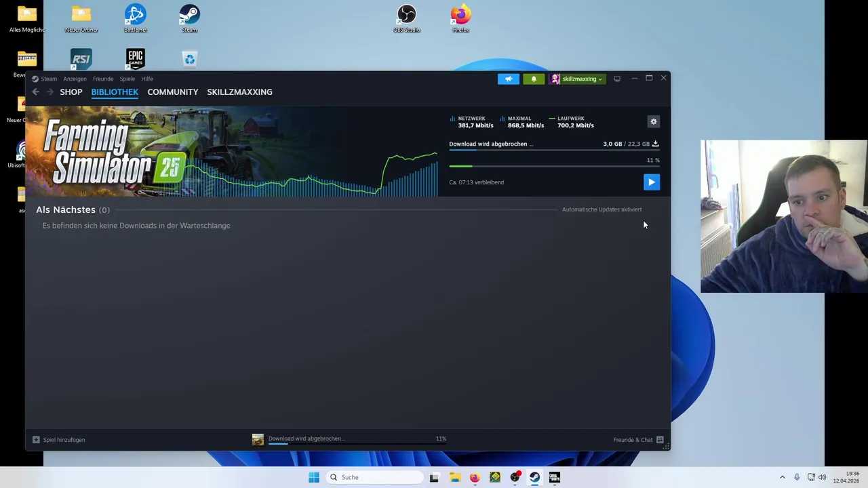The width and height of the screenshot is (868, 488).
Task: Expand the skillzmaxxing account dropdown
Action: pos(577,79)
